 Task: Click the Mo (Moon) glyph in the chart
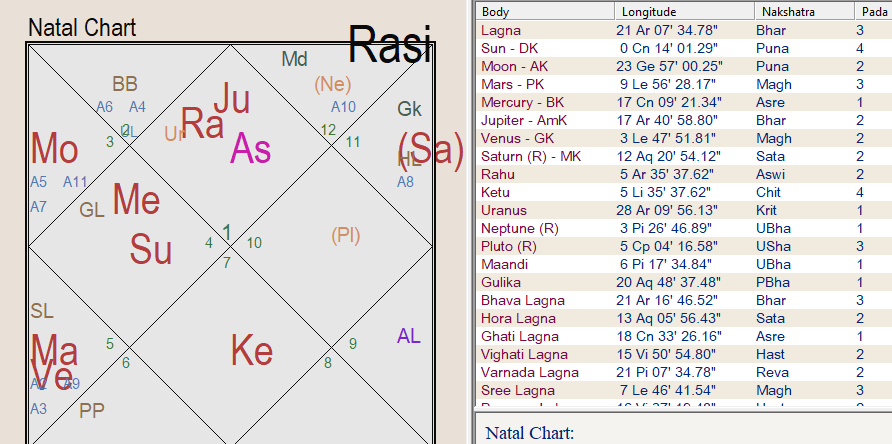click(x=54, y=149)
